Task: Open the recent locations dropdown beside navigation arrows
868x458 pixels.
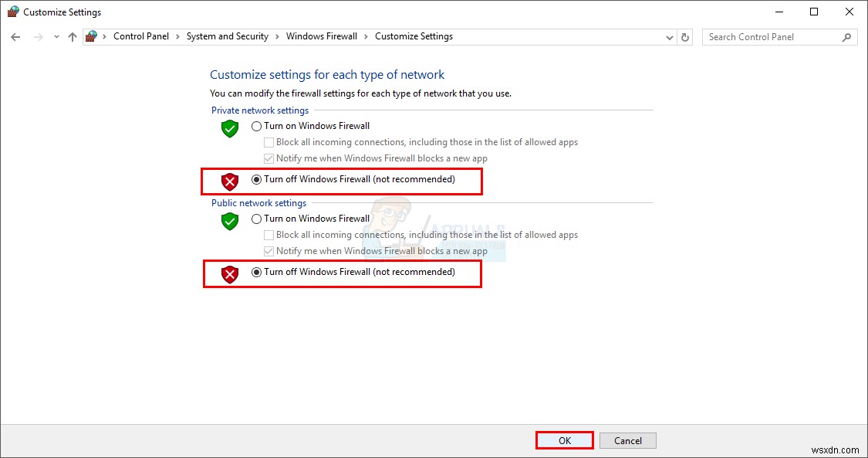Action: [56, 36]
